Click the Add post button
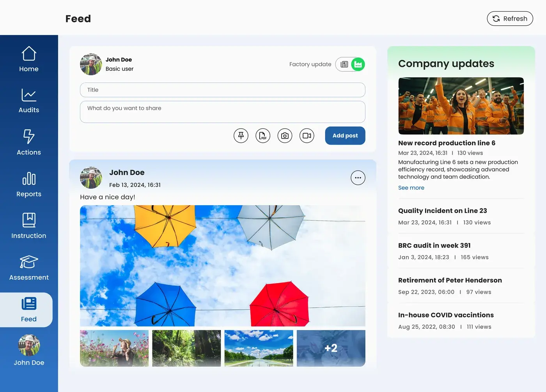 (x=345, y=136)
